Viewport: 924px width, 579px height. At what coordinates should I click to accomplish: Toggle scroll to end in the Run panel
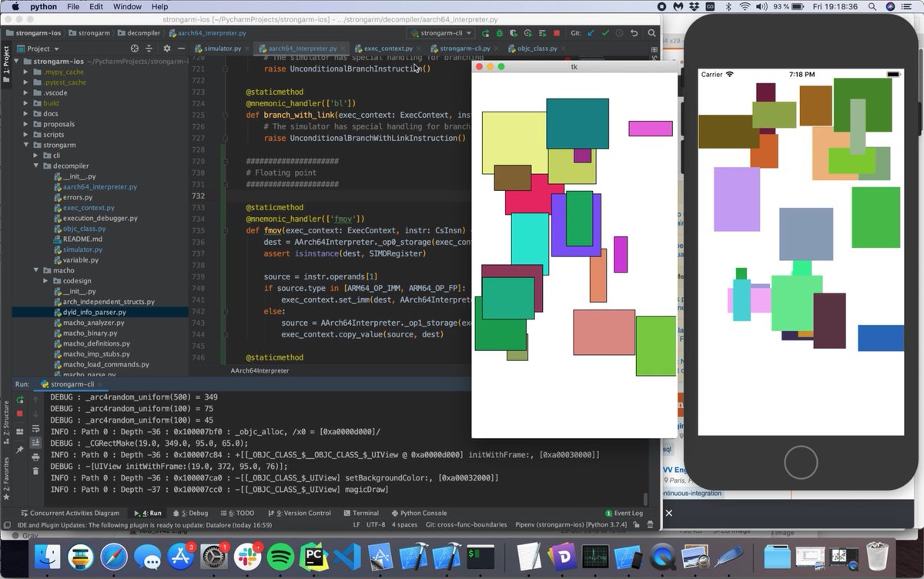[35, 443]
